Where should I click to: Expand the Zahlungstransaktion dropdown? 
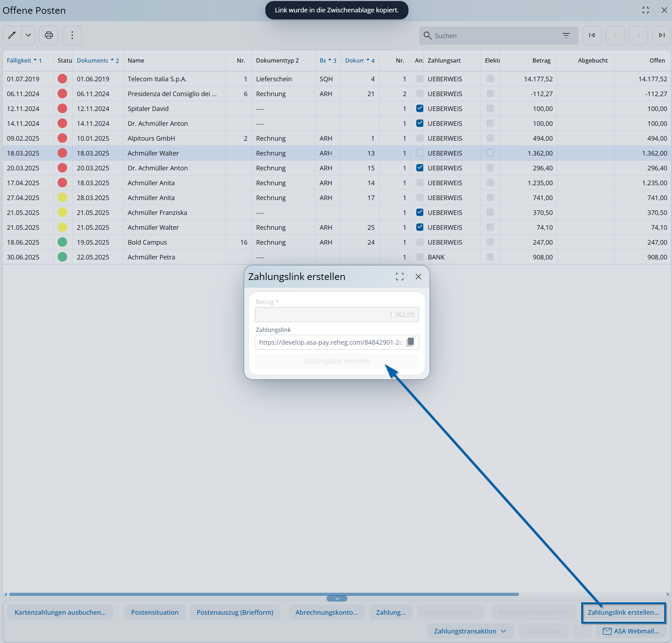click(x=470, y=631)
